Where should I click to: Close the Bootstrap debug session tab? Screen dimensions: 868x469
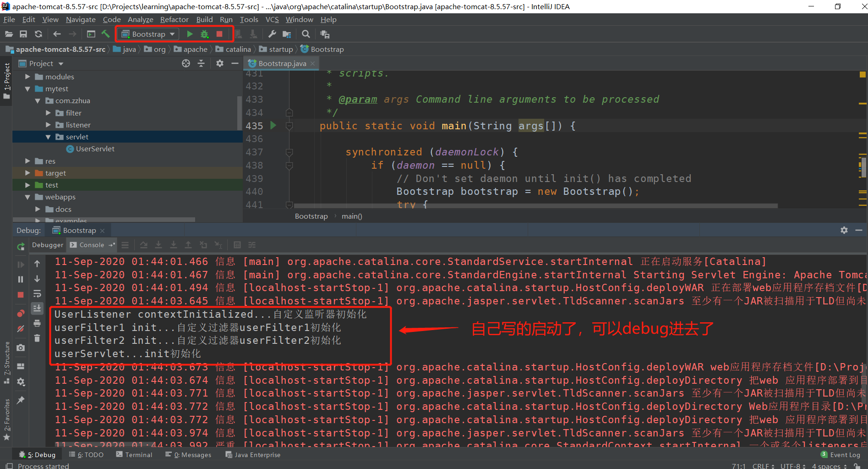tap(103, 231)
